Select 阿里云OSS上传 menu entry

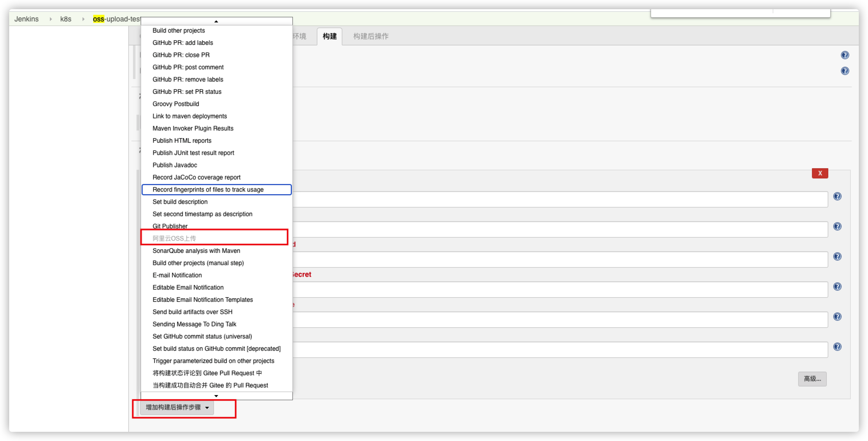[x=174, y=238]
